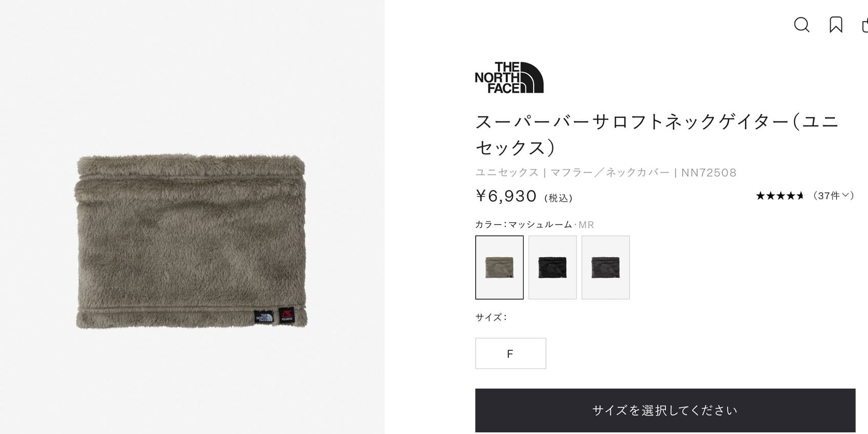868x434 pixels.
Task: Click the star rating icons
Action: 780,196
